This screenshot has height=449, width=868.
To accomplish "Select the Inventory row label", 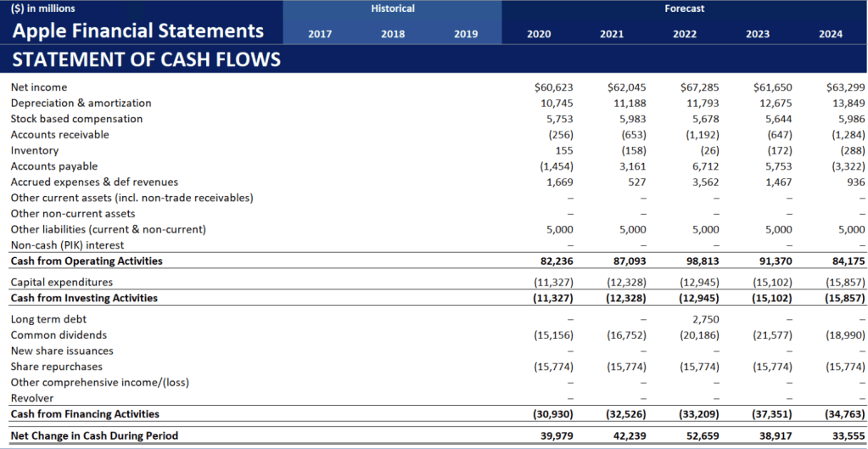I will [35, 150].
